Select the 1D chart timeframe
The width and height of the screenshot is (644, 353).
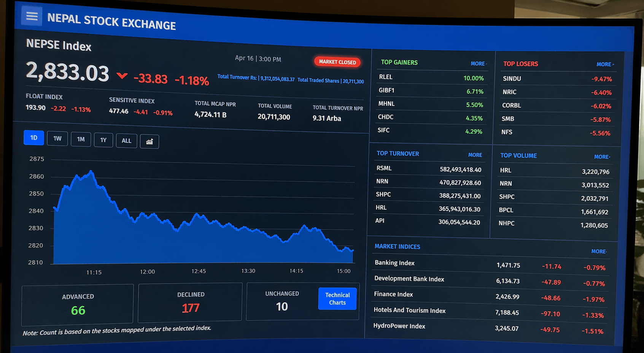click(x=33, y=138)
